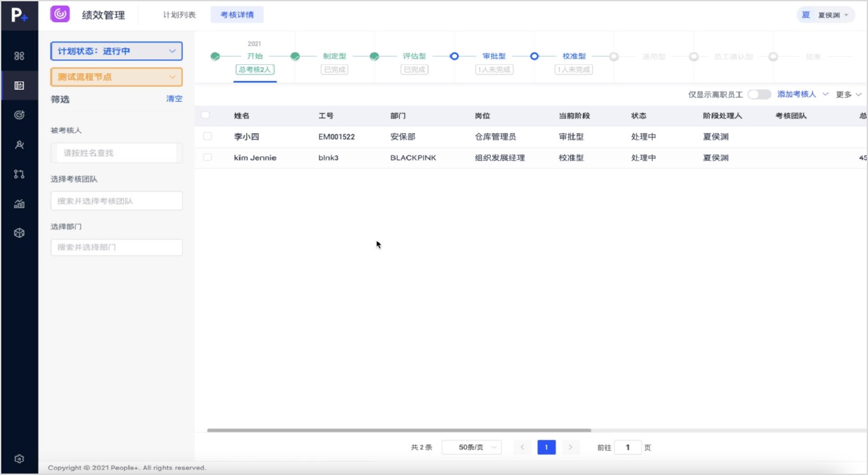Open the settings gear at the sidebar bottom
Image resolution: width=868 pixels, height=475 pixels.
pyautogui.click(x=19, y=458)
